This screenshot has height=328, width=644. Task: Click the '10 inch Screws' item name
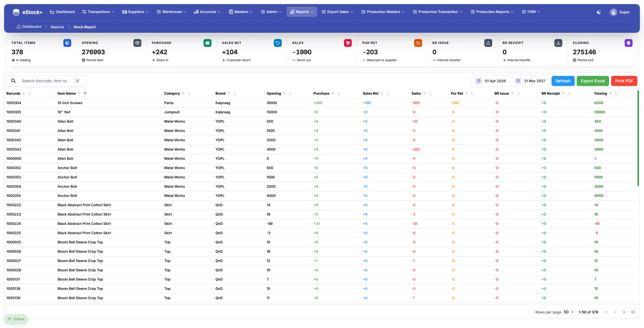70,103
